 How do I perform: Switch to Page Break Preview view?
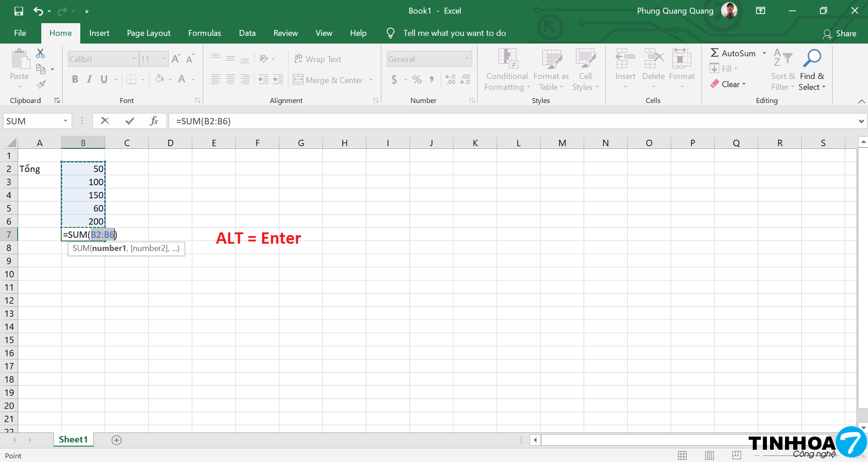tap(736, 455)
